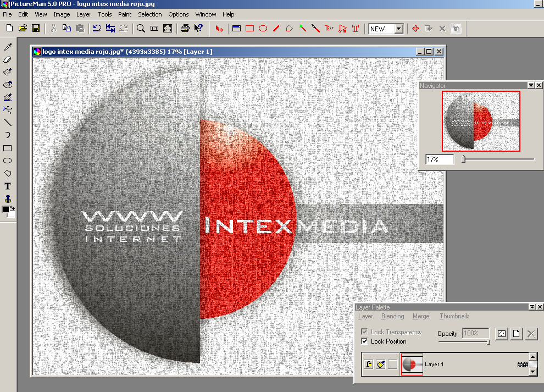The width and height of the screenshot is (544, 392).
Task: Select the black polygon shape tool
Action: coord(8,173)
